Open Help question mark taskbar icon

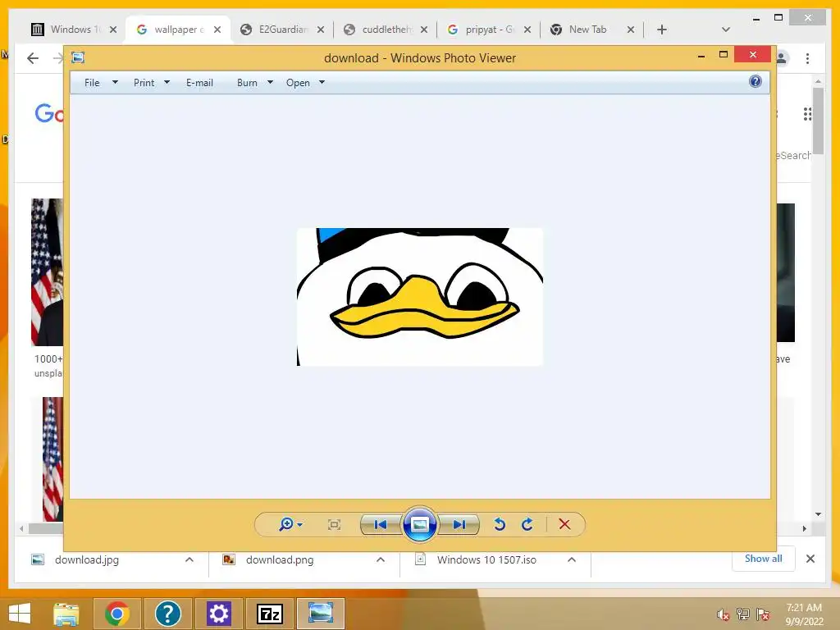(x=167, y=614)
